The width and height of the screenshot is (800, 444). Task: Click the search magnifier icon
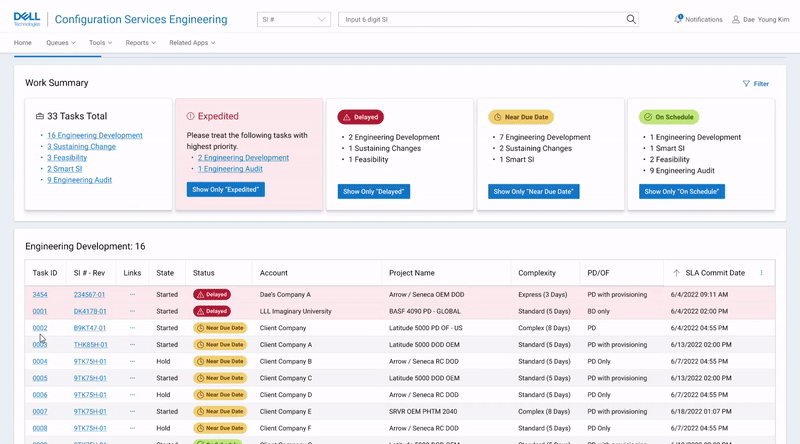click(631, 19)
